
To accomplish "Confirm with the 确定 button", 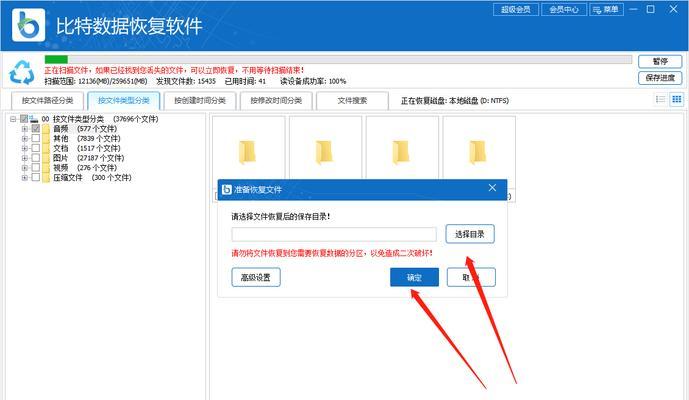I will point(414,277).
